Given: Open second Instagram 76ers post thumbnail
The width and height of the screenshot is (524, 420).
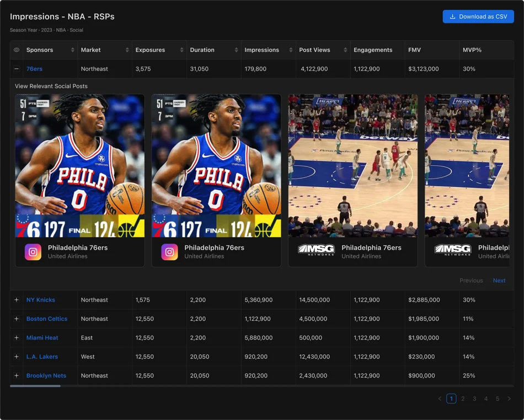Looking at the screenshot, I should 216,165.
